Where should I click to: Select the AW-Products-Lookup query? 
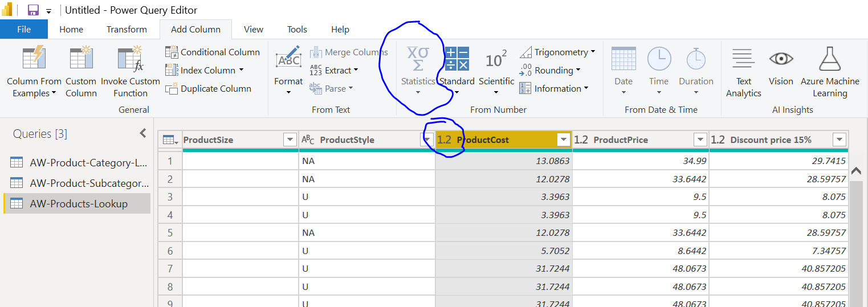coord(77,203)
